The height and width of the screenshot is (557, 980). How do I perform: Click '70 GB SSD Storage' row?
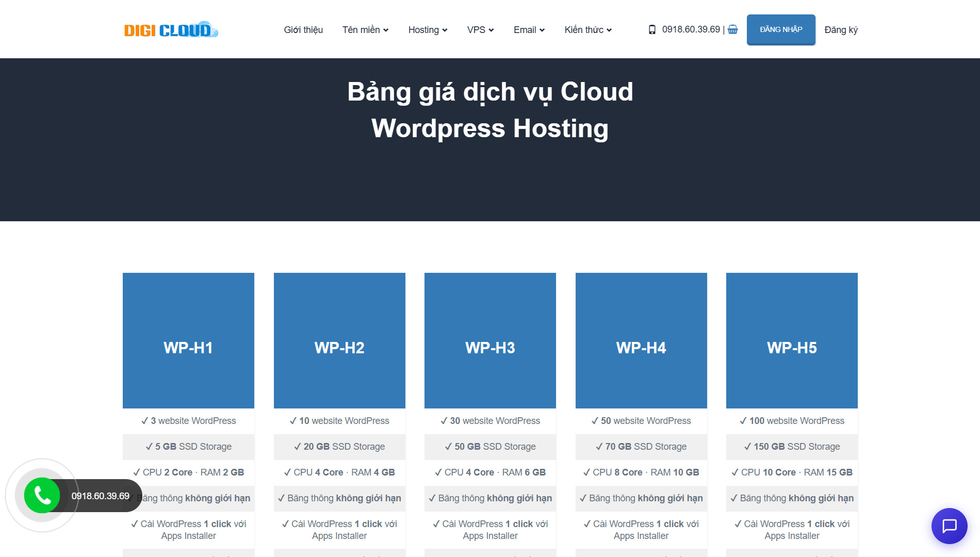tap(641, 447)
